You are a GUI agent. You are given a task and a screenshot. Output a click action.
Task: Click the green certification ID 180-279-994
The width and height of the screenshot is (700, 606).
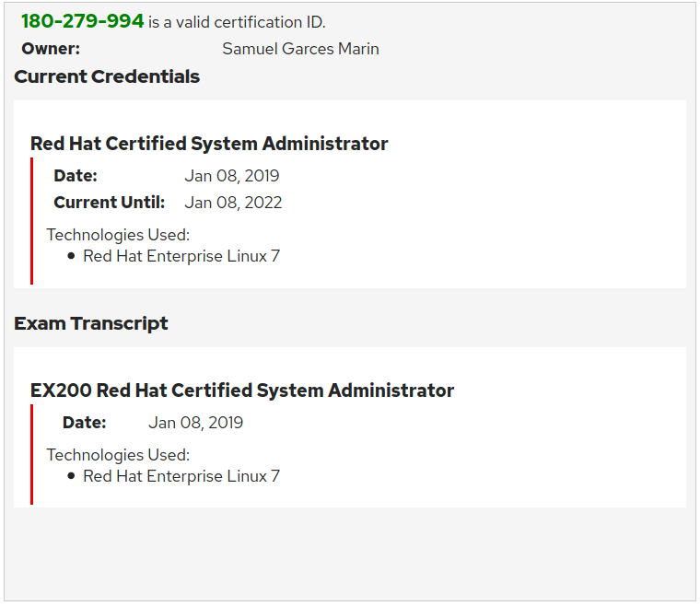(x=82, y=21)
